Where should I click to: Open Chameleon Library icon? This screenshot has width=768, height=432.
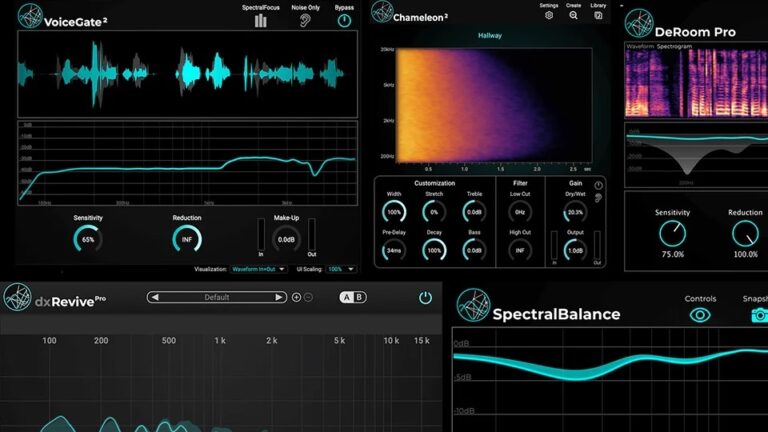pyautogui.click(x=598, y=15)
